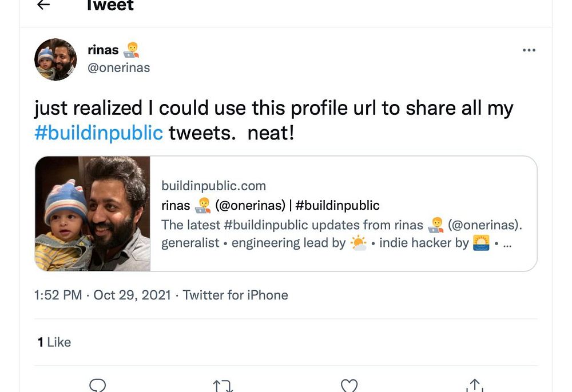The height and width of the screenshot is (392, 572).
Task: Open the link card preview image
Action: pyautogui.click(x=93, y=214)
